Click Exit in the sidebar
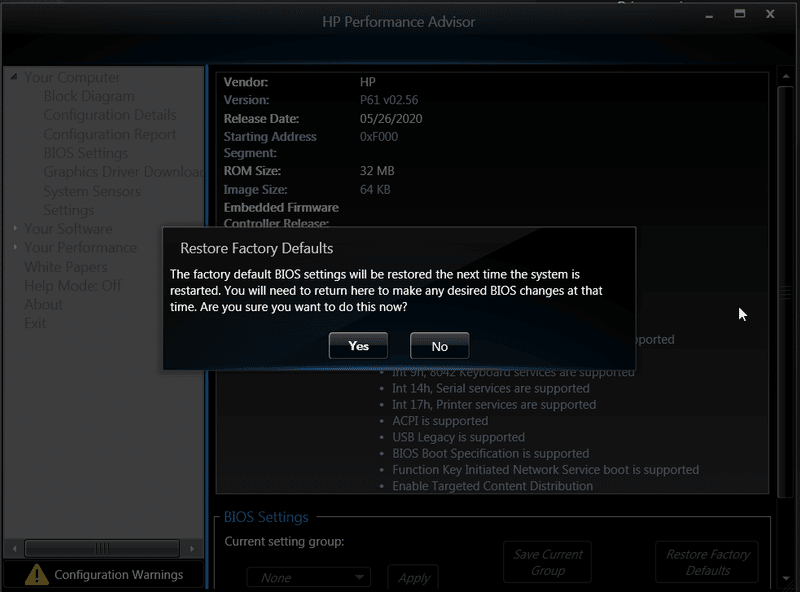This screenshot has height=592, width=800. pyautogui.click(x=35, y=324)
